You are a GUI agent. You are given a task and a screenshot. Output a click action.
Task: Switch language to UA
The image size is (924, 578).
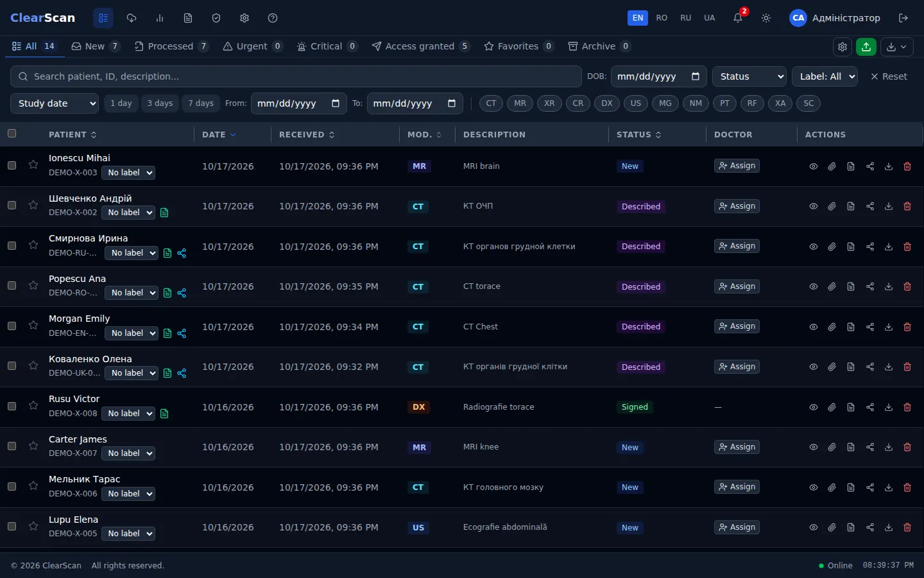pyautogui.click(x=709, y=18)
